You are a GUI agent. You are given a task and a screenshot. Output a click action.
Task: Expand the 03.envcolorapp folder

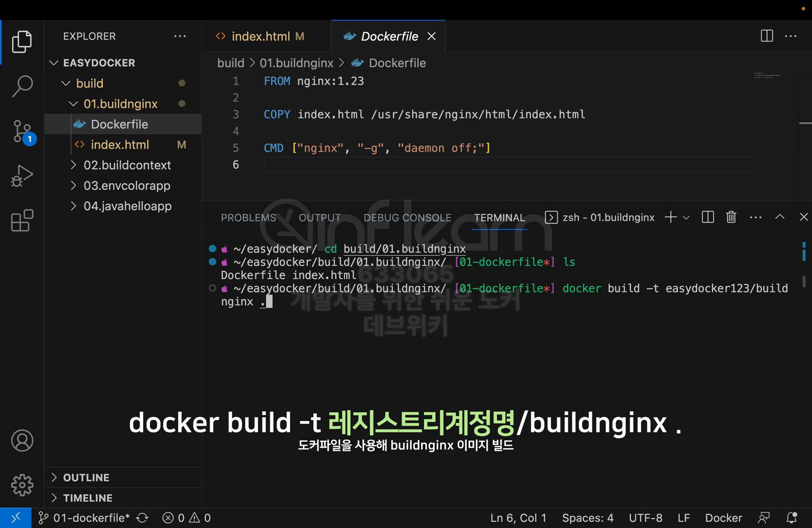point(123,186)
